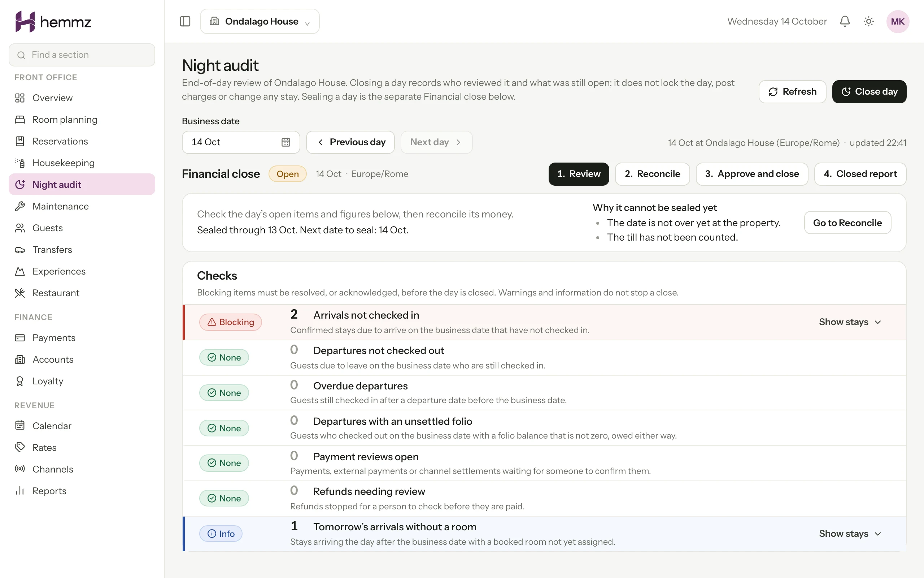Expand Show stays for Arrivals not checked in
The image size is (924, 578).
850,322
